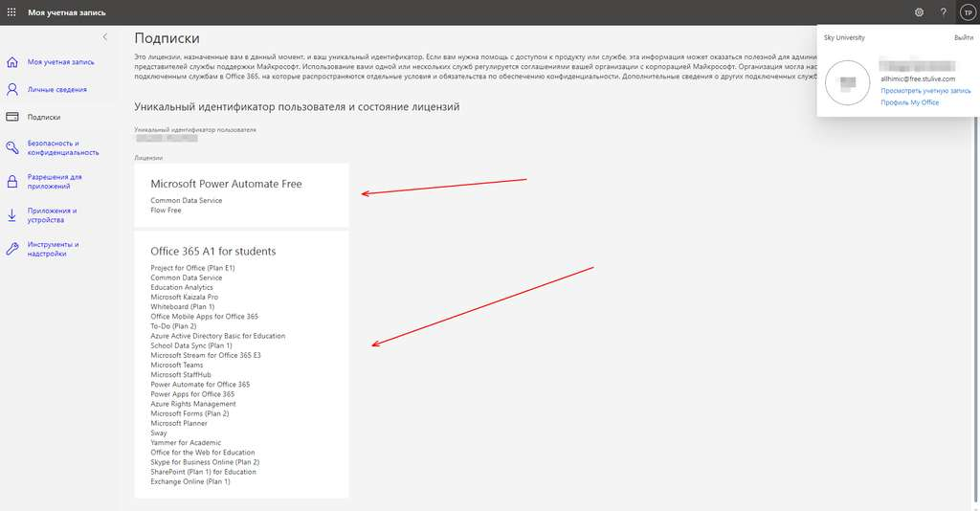Screen dimensions: 980x511
Task: Open settings gear in top bar
Action: tap(919, 11)
